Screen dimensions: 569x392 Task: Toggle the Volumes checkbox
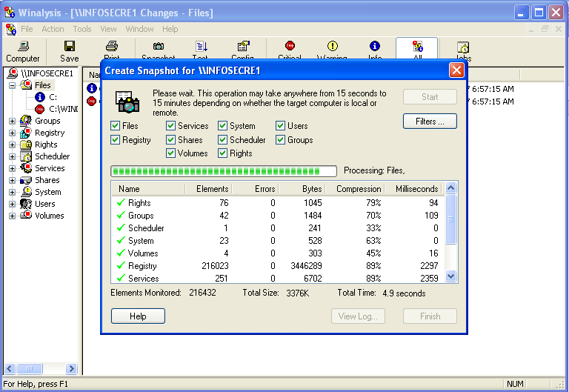coord(170,153)
